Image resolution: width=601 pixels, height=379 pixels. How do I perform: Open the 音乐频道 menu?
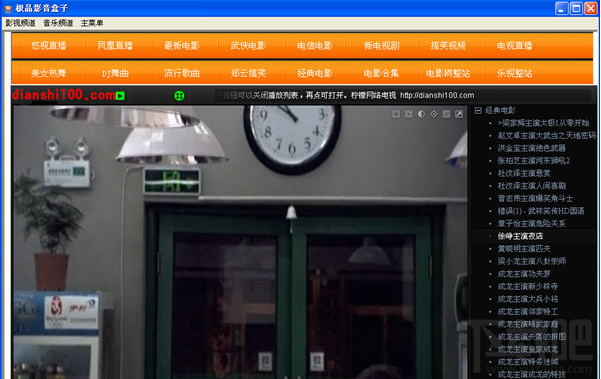pyautogui.click(x=58, y=23)
